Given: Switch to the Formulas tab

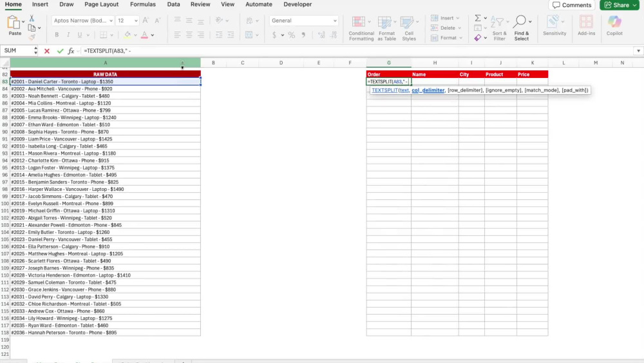Looking at the screenshot, I should coord(143,5).
